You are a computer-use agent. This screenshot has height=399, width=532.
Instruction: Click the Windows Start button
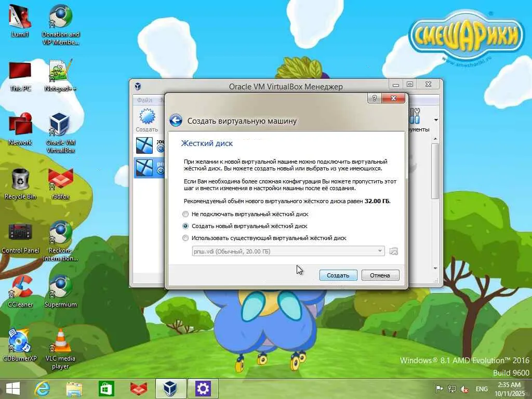[x=13, y=389]
